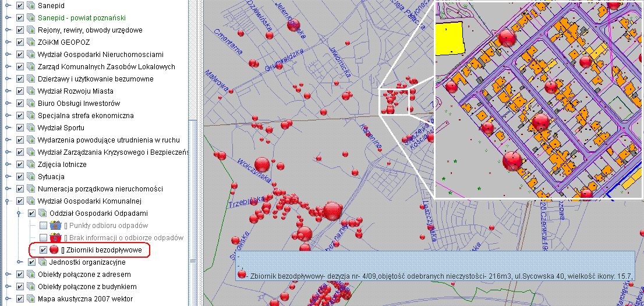Uncheck the Zbiorniki bezodpływowe layer checkbox

coord(43,250)
